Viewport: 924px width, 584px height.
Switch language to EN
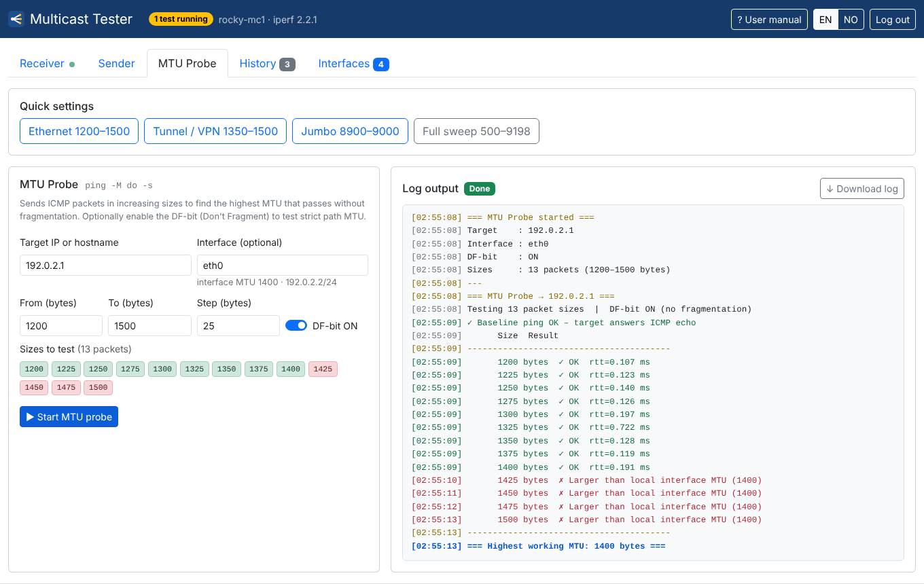coord(825,20)
